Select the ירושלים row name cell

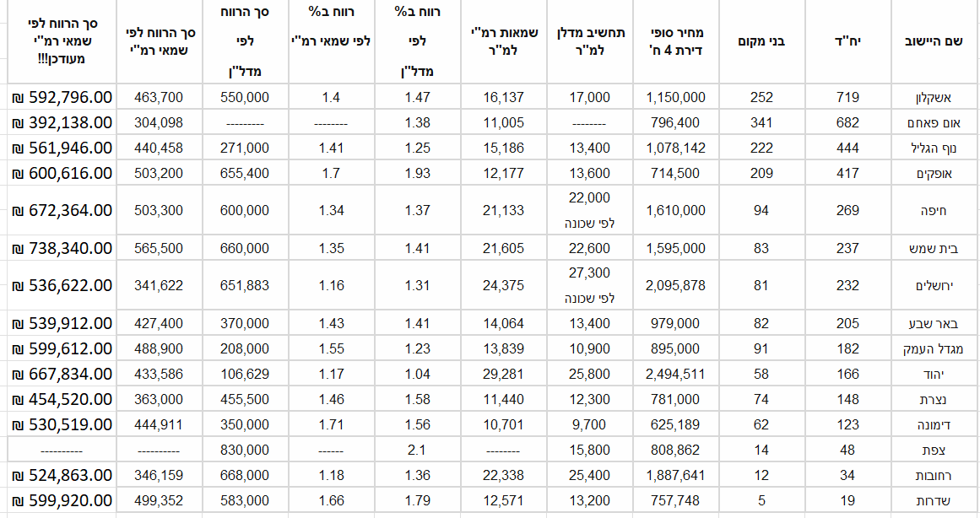click(933, 286)
